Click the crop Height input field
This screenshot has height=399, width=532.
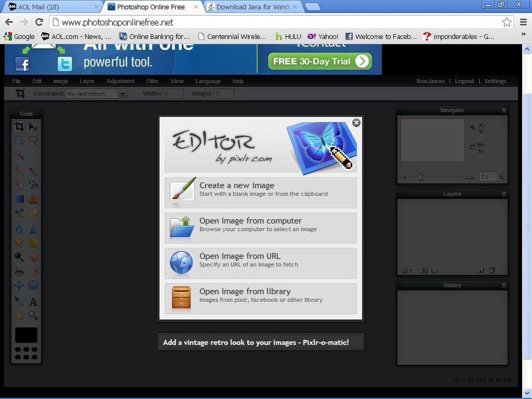224,93
